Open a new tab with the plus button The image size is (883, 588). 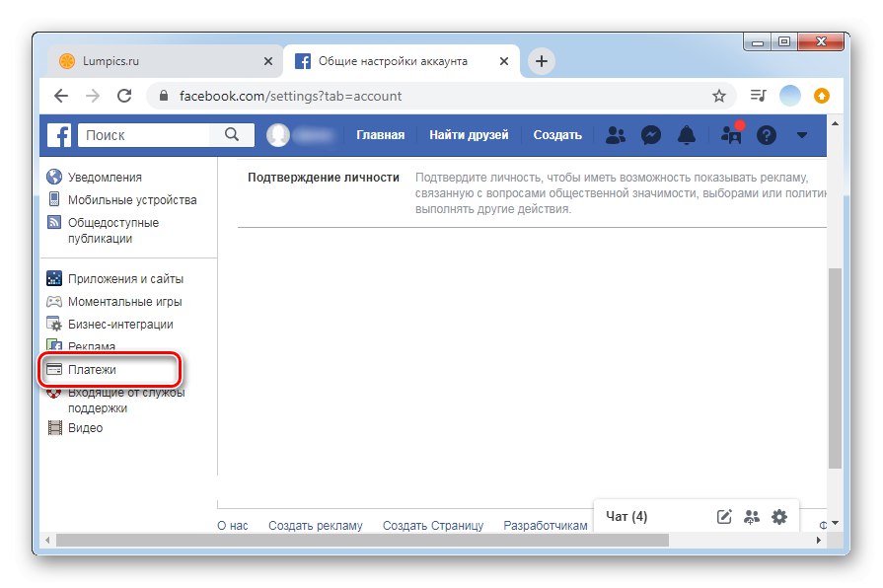pos(542,61)
